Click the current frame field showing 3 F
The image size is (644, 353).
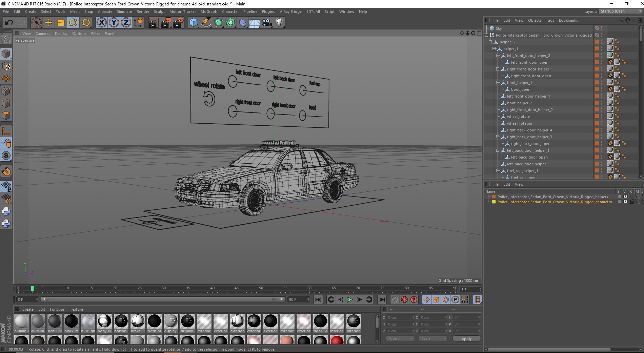[471, 290]
